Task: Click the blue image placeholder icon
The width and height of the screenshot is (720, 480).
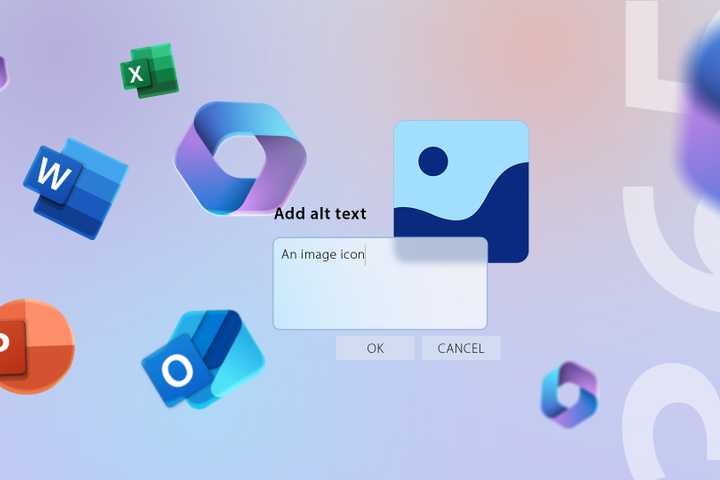Action: click(461, 190)
